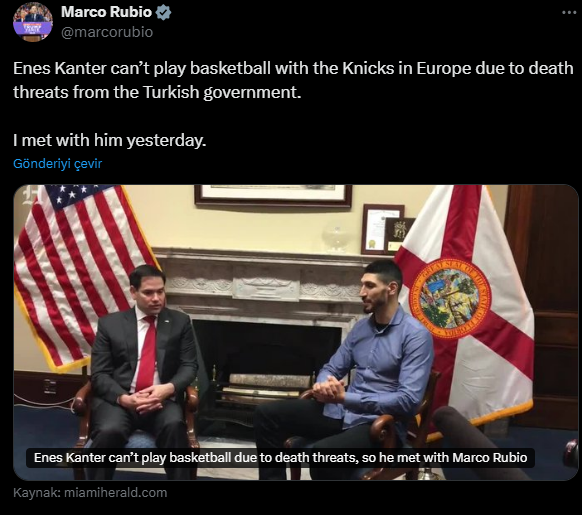Play the embedded video
582x515 pixels.
coord(296,332)
